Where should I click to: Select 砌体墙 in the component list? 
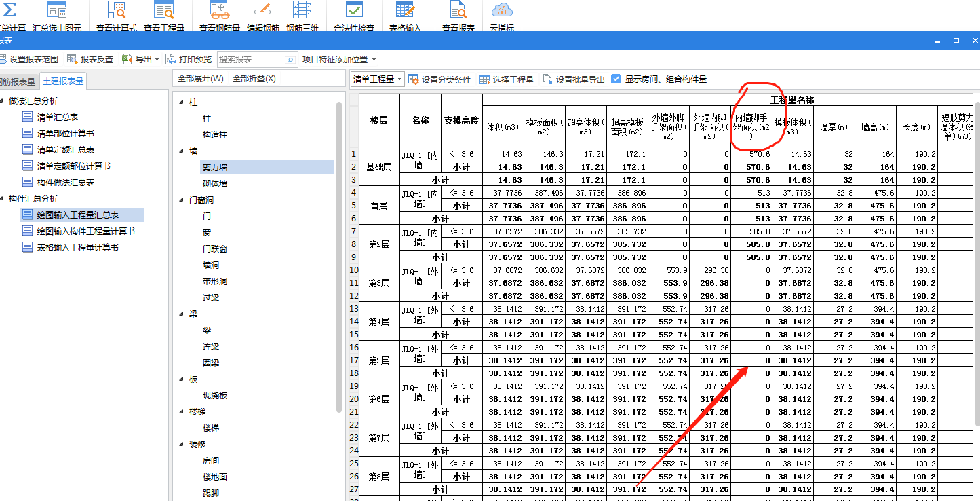(215, 184)
